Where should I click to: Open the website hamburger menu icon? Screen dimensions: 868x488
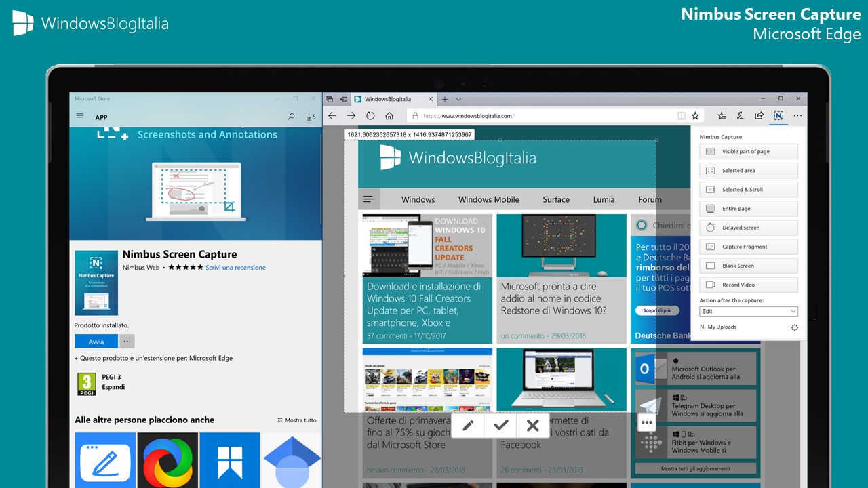point(369,199)
